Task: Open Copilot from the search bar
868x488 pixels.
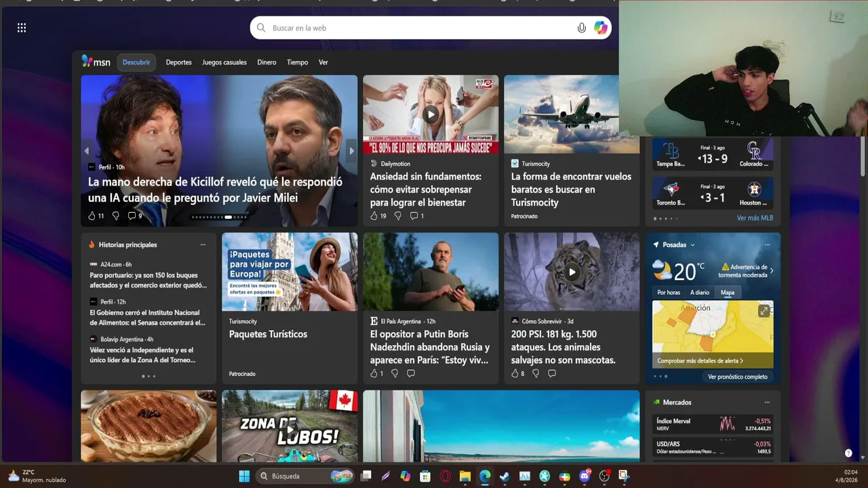Action: (601, 28)
